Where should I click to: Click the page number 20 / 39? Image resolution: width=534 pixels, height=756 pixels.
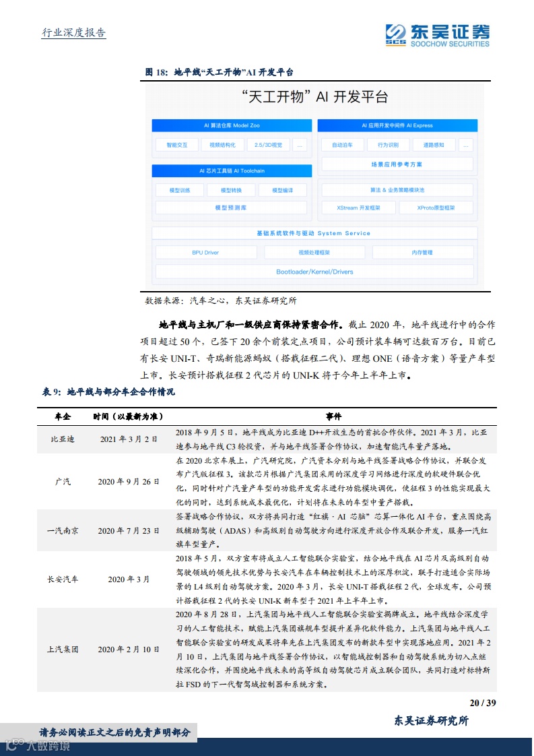[482, 703]
